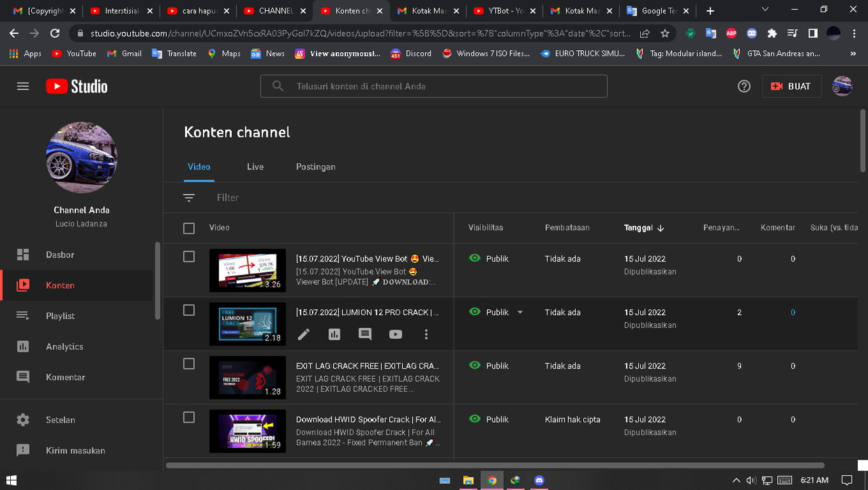Sort by the Tanggal column header
This screenshot has width=868, height=490.
pyautogui.click(x=644, y=228)
